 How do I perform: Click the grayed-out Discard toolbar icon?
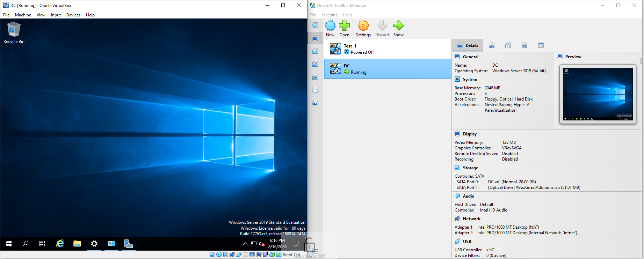(x=382, y=25)
